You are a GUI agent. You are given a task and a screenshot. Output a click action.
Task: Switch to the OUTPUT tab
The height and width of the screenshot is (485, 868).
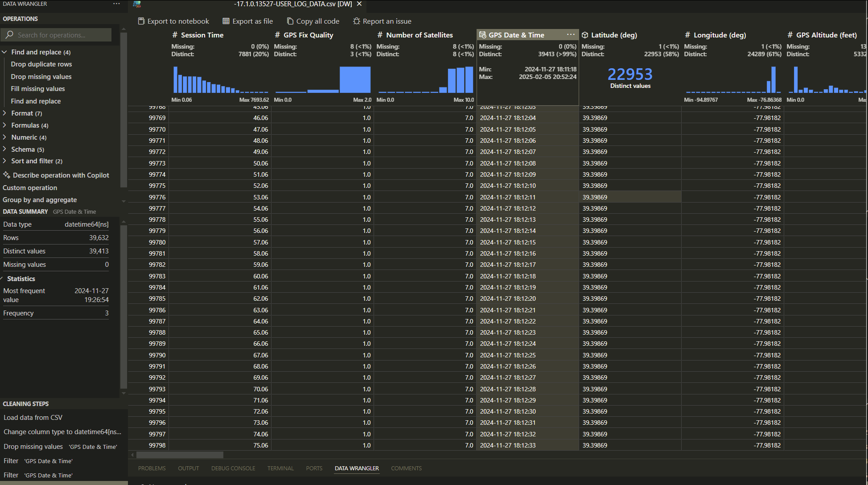(x=189, y=468)
